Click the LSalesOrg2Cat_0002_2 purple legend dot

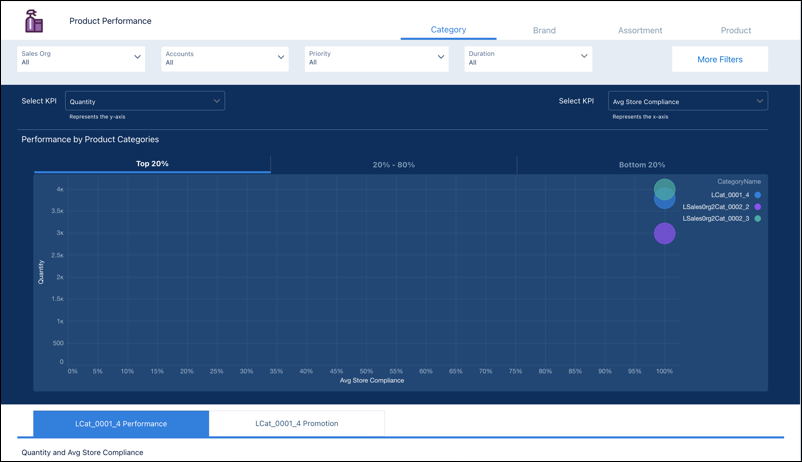(x=758, y=207)
